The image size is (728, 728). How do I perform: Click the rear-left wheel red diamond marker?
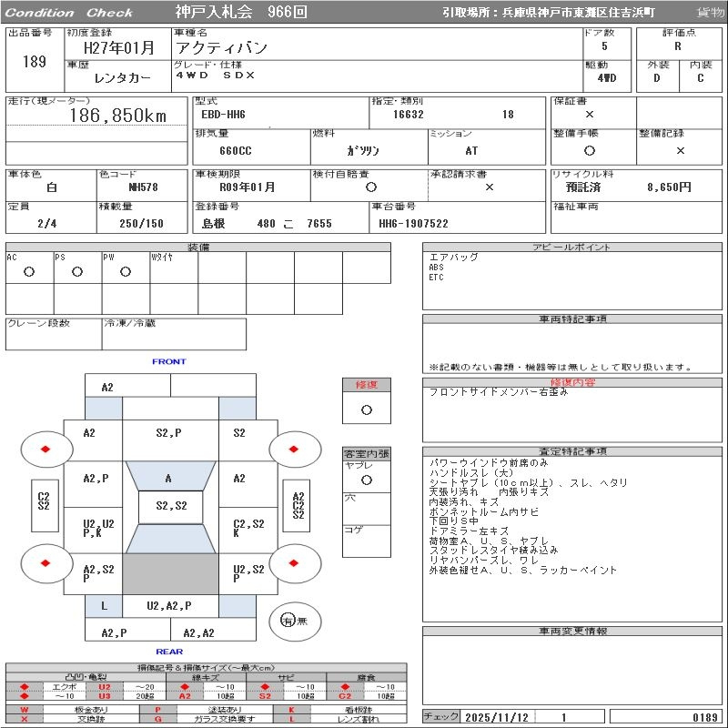[x=45, y=562]
